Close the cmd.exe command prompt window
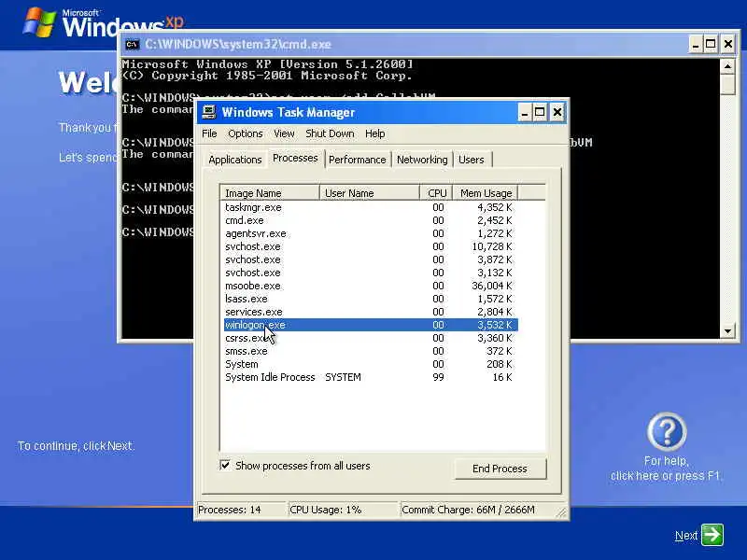 coord(728,44)
